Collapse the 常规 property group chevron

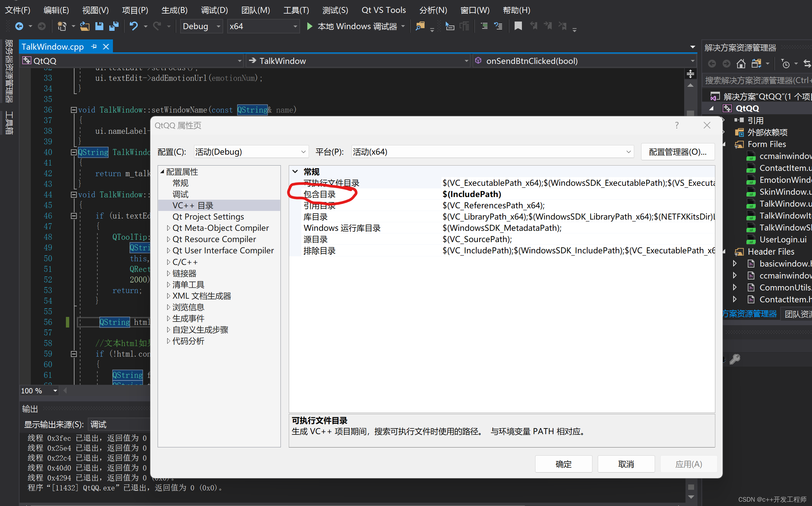pyautogui.click(x=295, y=172)
